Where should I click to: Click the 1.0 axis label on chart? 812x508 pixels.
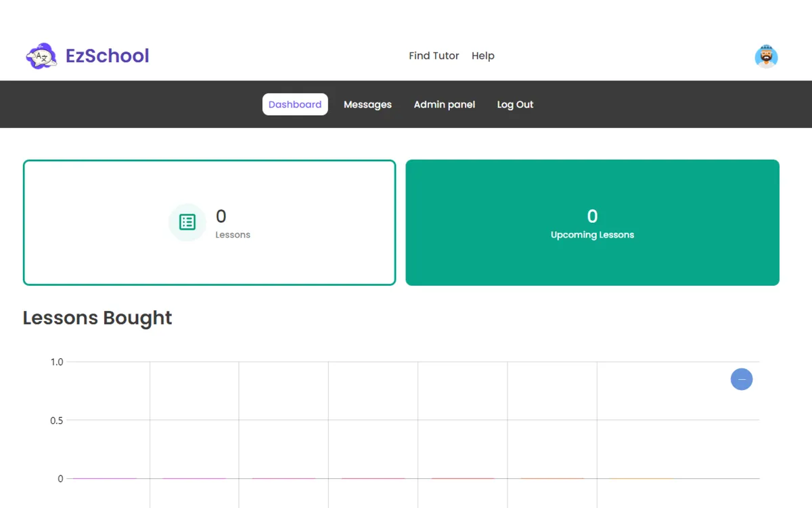click(57, 362)
